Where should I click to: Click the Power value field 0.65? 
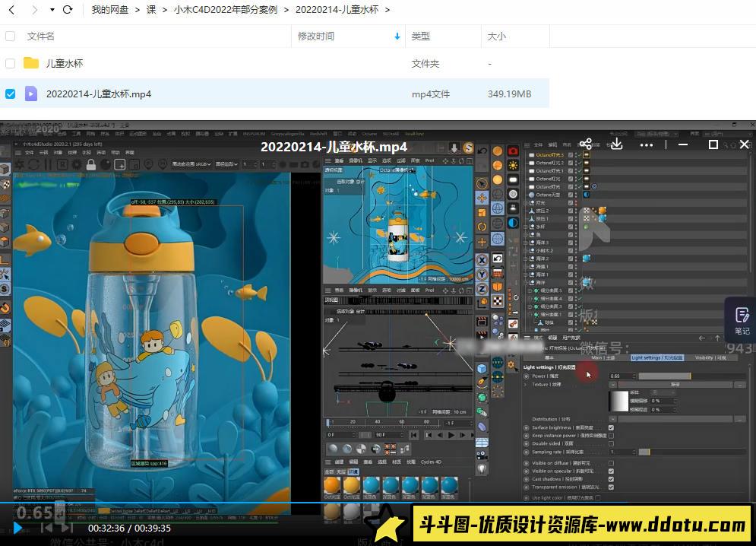tap(621, 376)
